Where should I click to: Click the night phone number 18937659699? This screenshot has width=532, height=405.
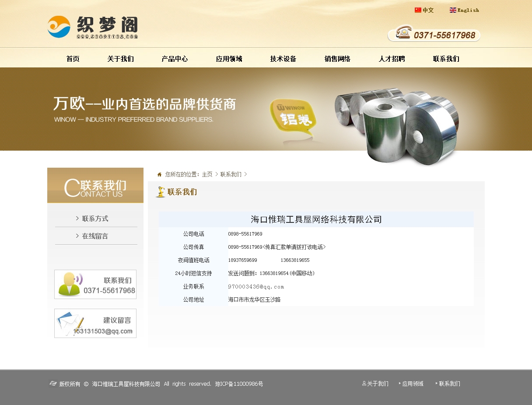coord(242,260)
